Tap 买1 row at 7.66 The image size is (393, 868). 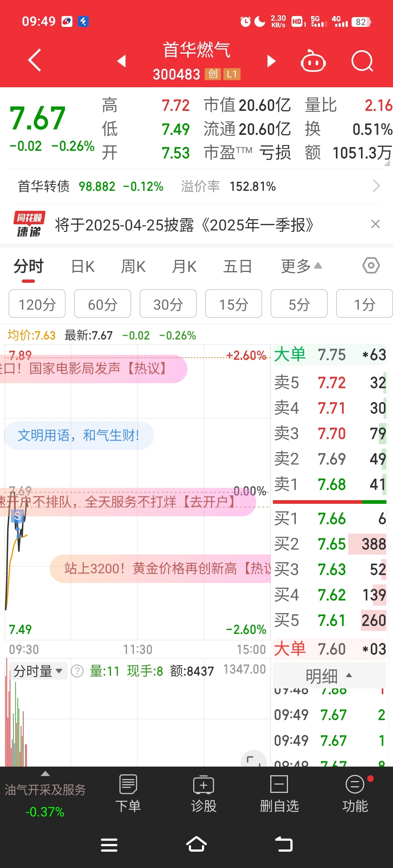(x=330, y=518)
